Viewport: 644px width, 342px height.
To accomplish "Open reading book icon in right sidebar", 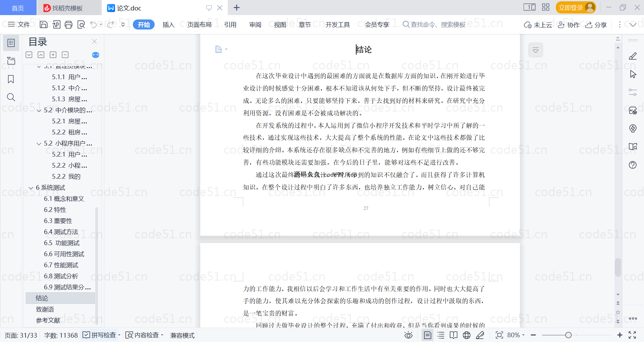I will [633, 147].
